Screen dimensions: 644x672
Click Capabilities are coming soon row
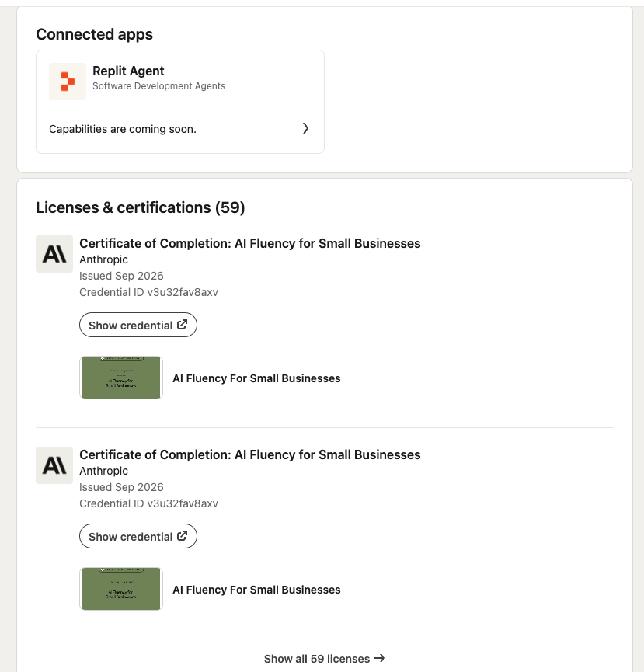(180, 128)
